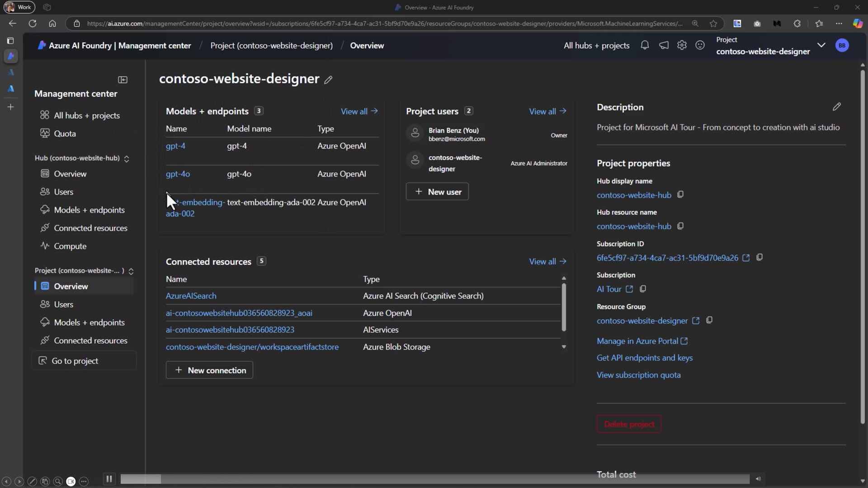Viewport: 868px width, 488px height.
Task: Open the notifications bell icon
Action: 645,45
